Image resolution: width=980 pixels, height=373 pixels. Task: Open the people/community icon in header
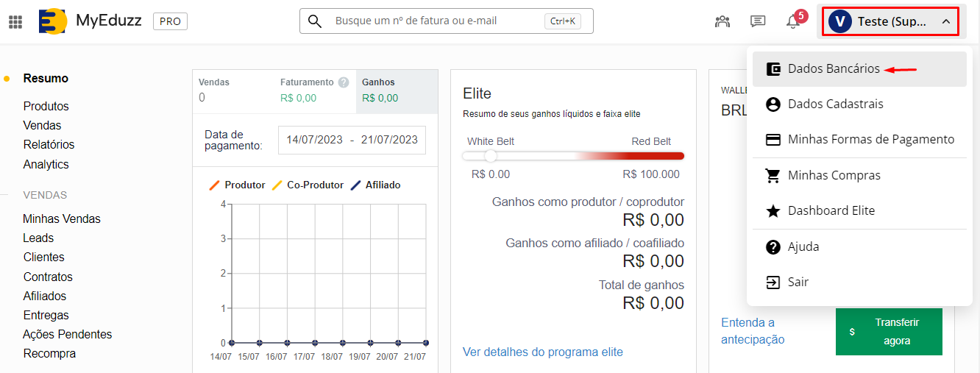722,21
